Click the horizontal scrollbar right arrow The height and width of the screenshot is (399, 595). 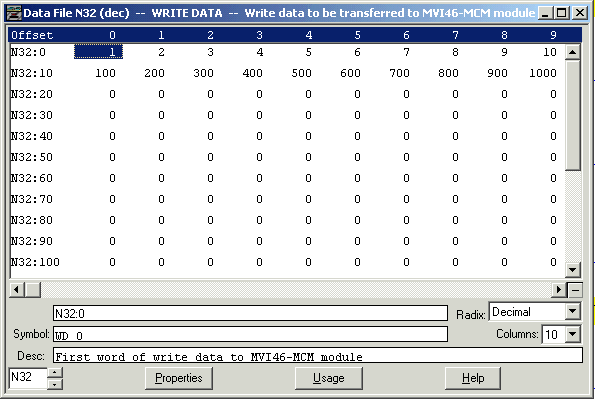[558, 290]
